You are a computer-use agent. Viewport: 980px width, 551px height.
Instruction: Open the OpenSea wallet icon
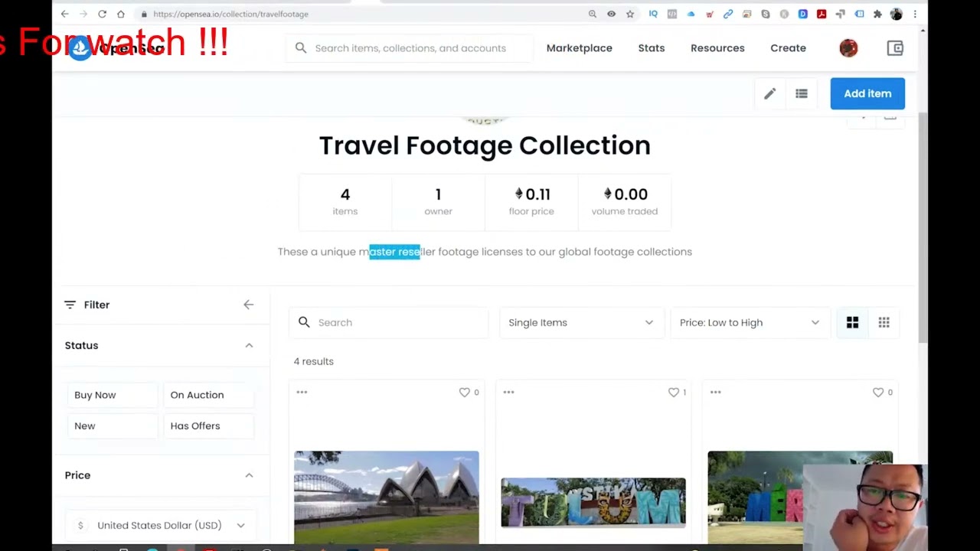click(895, 48)
